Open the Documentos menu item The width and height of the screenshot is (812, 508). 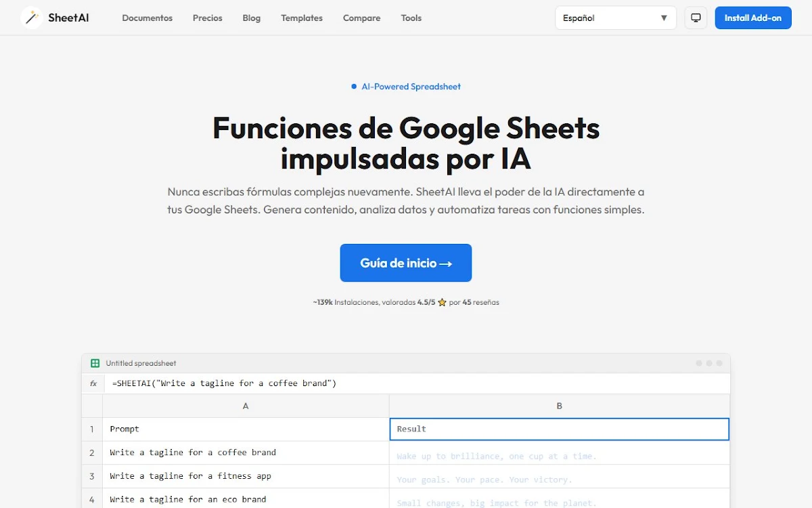tap(148, 18)
